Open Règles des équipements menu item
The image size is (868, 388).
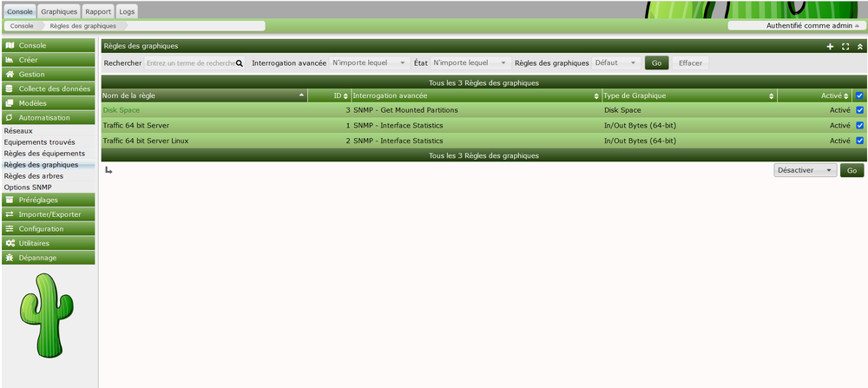coord(44,154)
